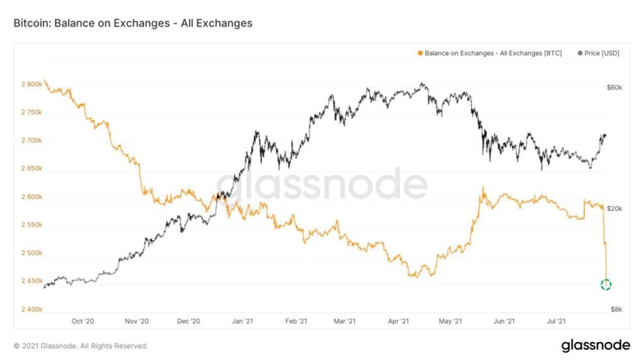Screen dimensions: 644x362
Task: Click the grey legend dot for Price
Action: (x=579, y=53)
